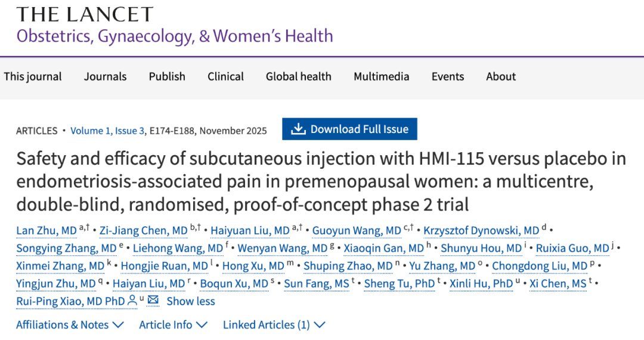Go to the Clinical menu
Image resolution: width=644 pixels, height=340 pixels.
click(x=225, y=76)
